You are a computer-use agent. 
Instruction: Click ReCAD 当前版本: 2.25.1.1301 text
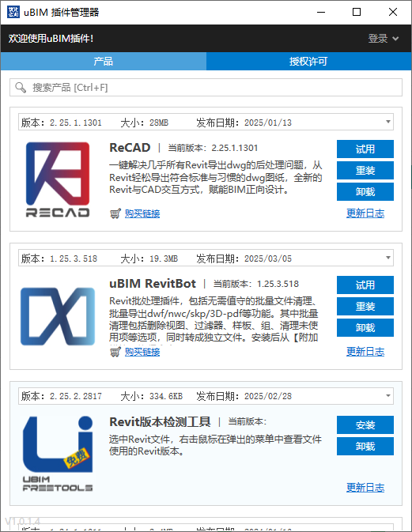coord(213,148)
